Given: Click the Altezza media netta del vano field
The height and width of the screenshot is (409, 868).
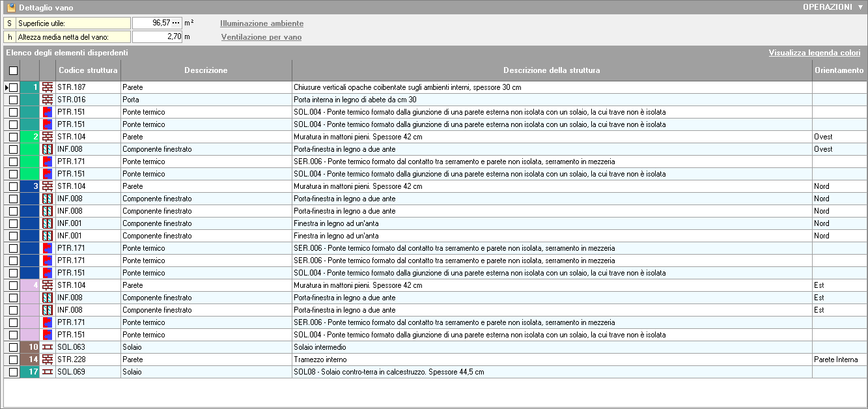Looking at the screenshot, I should pos(156,37).
